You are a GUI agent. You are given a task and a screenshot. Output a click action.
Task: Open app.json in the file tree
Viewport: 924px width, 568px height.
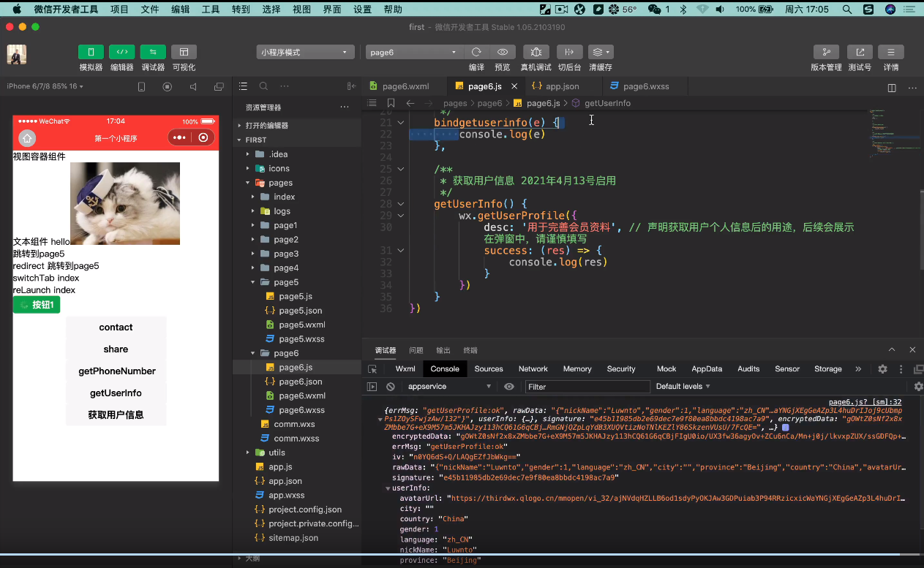coord(285,481)
